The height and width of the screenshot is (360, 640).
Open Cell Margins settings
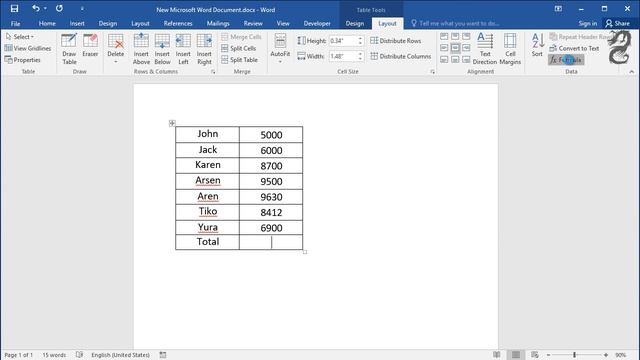pyautogui.click(x=510, y=49)
